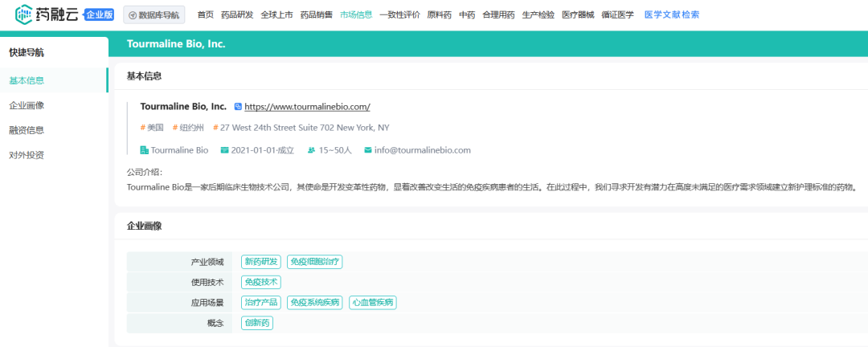868x347 pixels.
Task: Click the 应用场景 row label
Action: tap(207, 303)
